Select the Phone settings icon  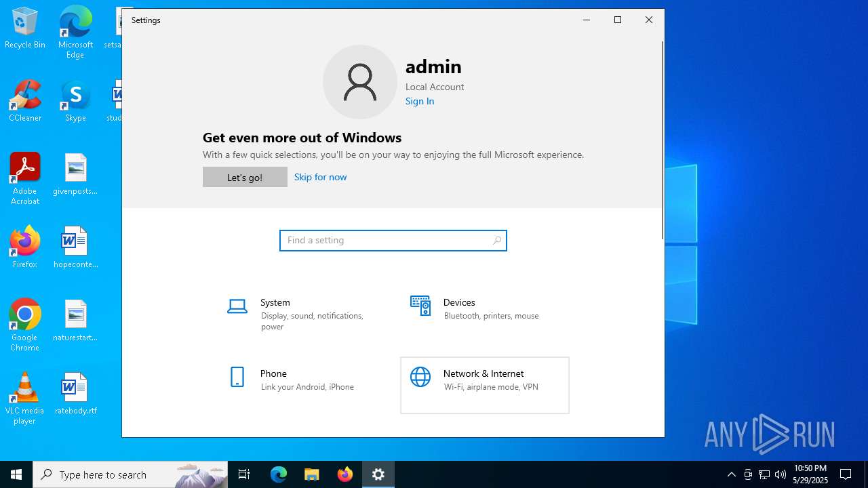(237, 377)
